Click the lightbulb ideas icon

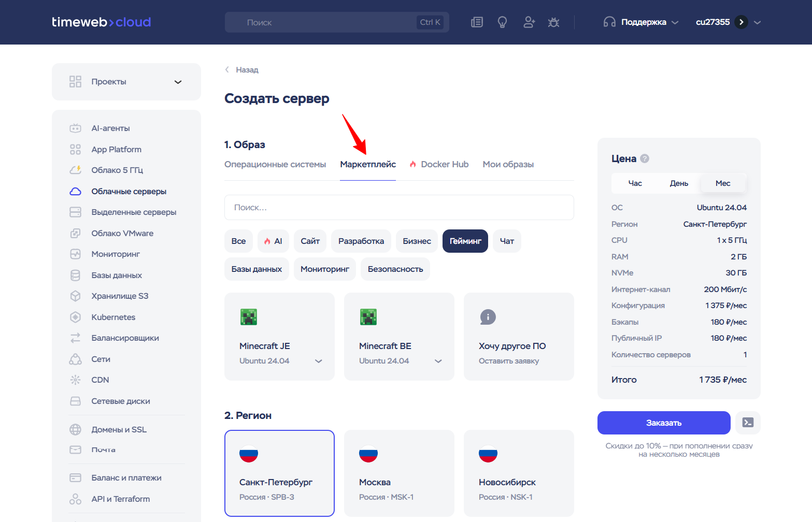pyautogui.click(x=502, y=22)
